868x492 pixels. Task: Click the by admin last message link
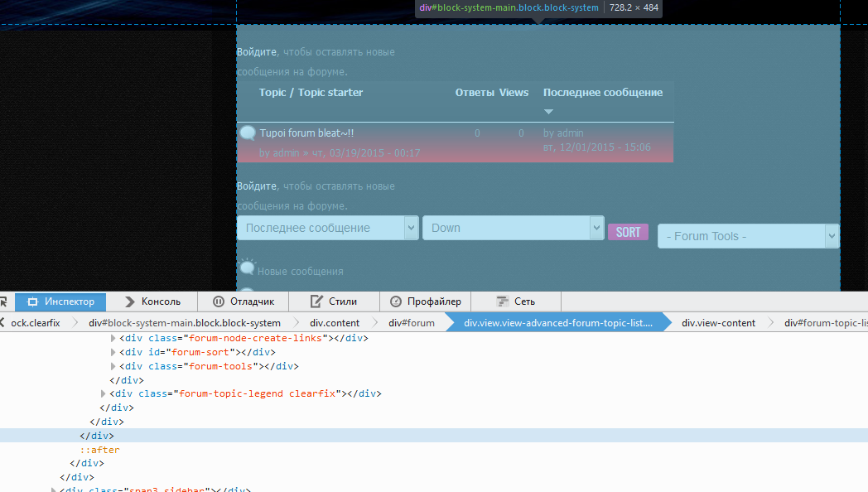(563, 133)
